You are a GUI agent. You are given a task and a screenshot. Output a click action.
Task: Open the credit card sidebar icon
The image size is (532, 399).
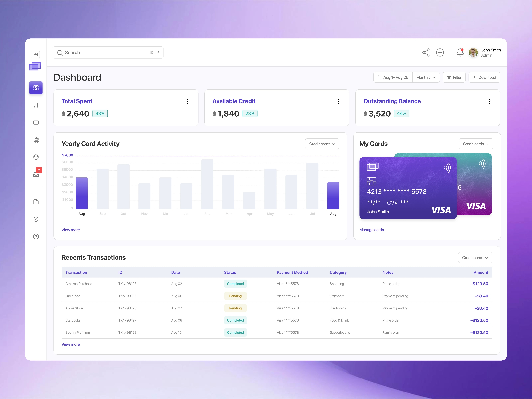36,123
